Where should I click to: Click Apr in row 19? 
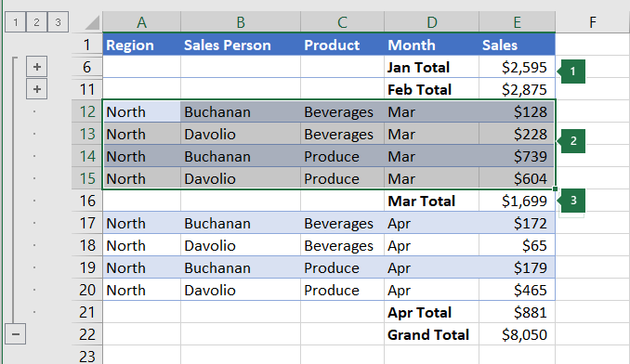431,267
